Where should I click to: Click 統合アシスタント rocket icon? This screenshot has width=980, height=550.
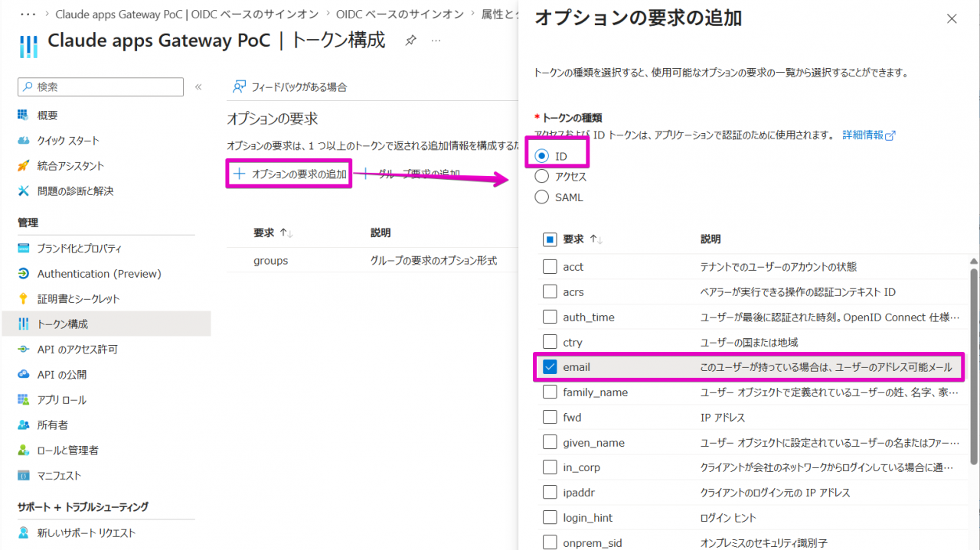click(x=24, y=166)
